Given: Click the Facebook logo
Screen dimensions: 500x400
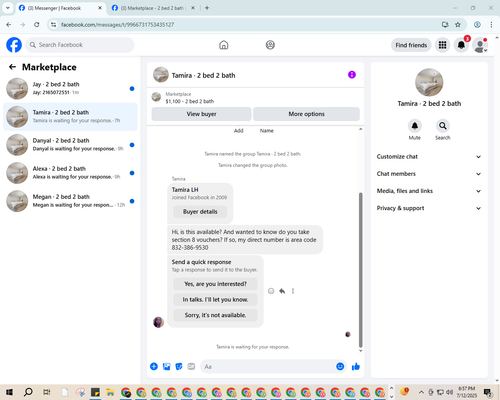Looking at the screenshot, I should (14, 45).
